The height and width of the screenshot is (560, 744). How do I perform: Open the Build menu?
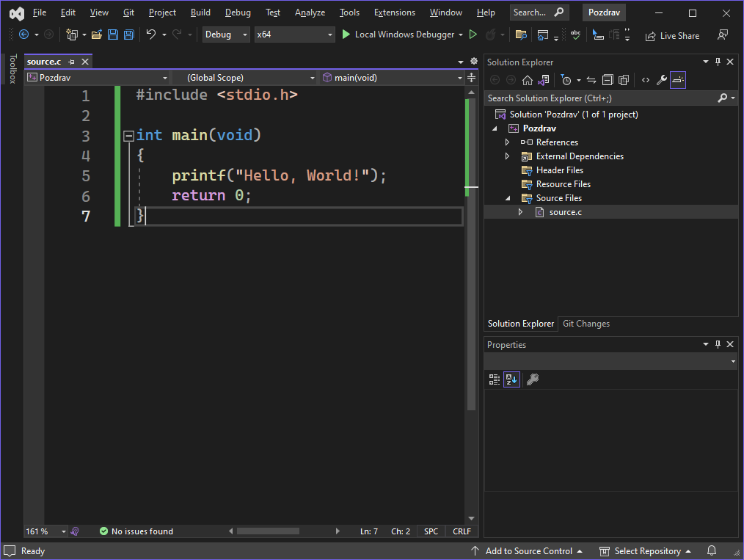pyautogui.click(x=200, y=12)
